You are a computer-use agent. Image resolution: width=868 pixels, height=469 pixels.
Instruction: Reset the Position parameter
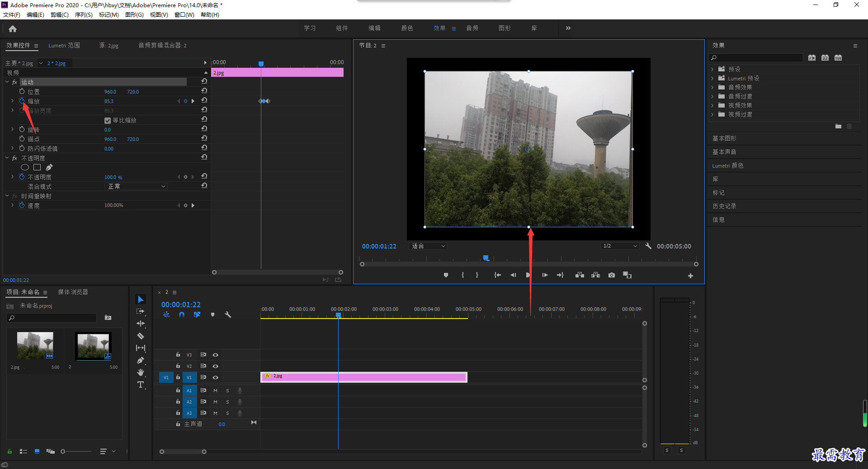tap(204, 91)
